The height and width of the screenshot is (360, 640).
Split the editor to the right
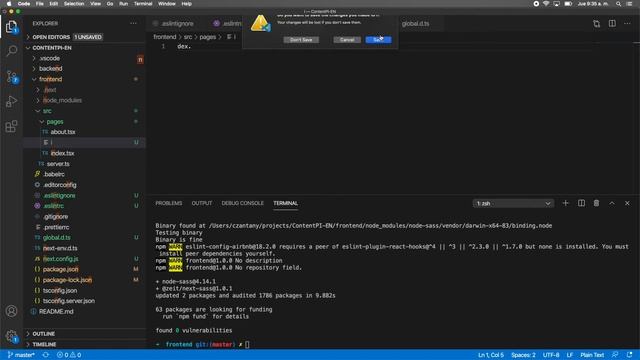[x=612, y=24]
